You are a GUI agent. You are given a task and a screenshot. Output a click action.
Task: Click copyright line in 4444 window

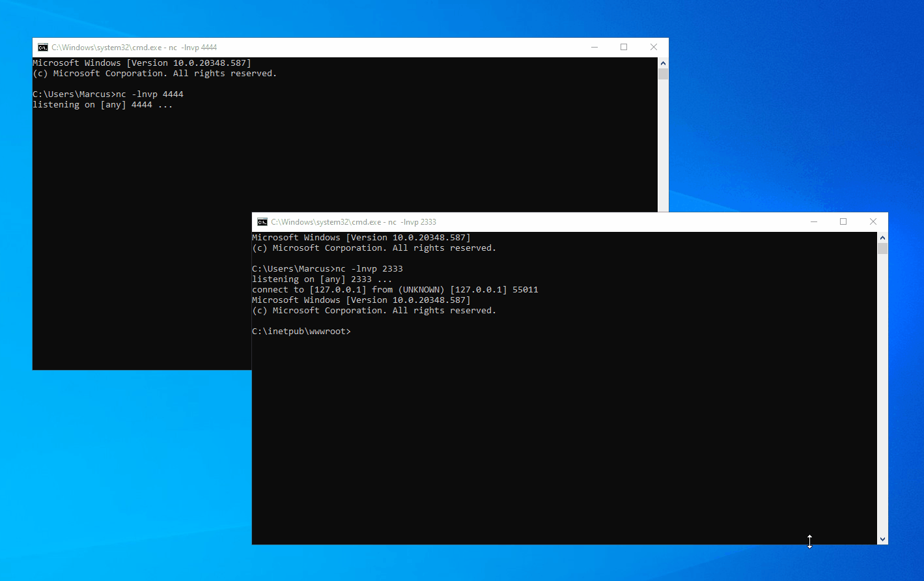coord(155,74)
